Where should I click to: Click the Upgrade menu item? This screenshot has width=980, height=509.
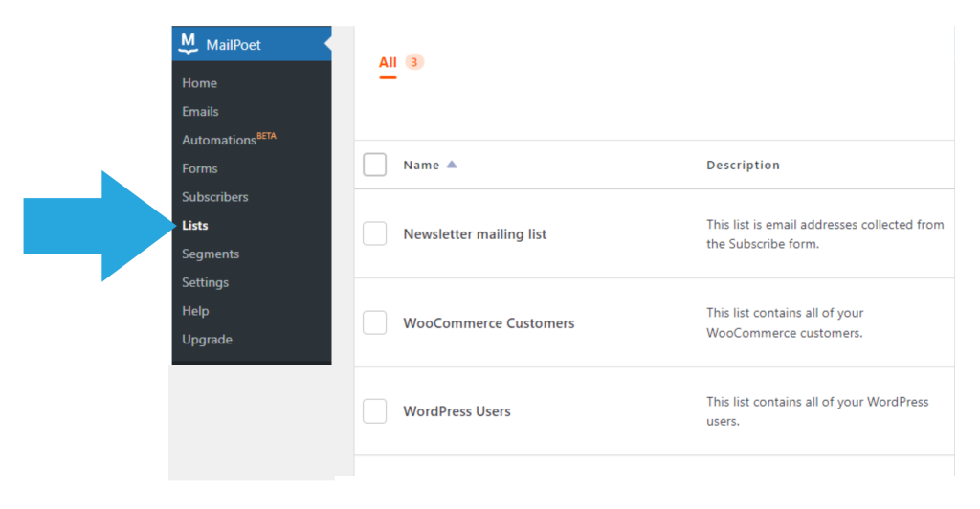(x=207, y=340)
